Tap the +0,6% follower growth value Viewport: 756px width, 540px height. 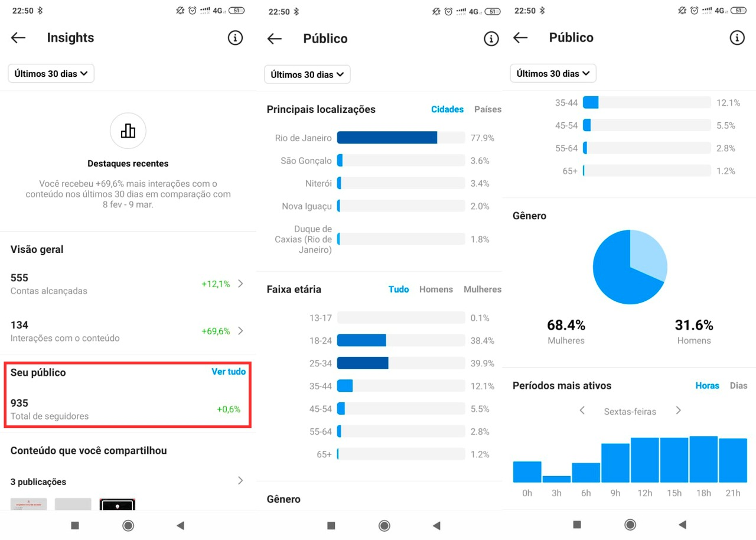pos(229,409)
